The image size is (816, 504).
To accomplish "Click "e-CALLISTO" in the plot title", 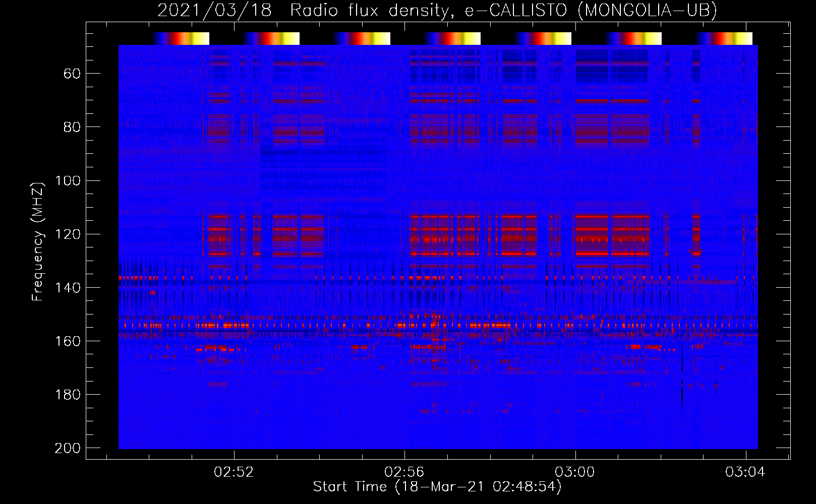I will click(516, 10).
